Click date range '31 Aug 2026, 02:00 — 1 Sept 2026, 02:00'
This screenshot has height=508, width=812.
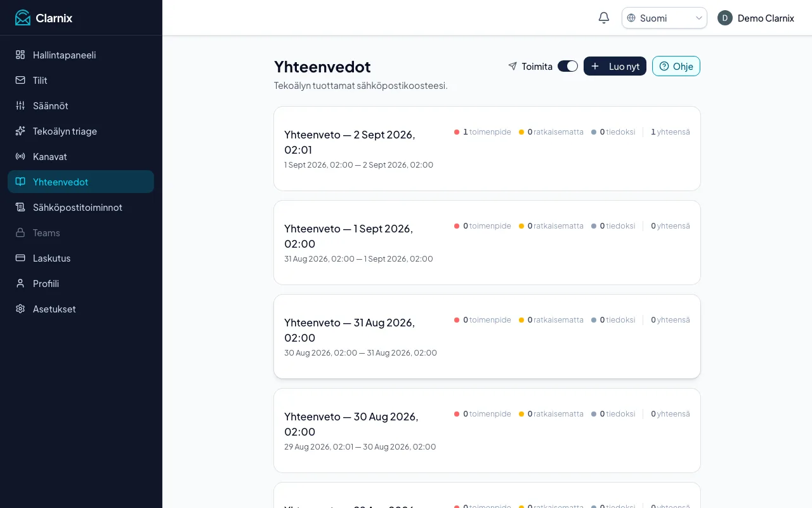pyautogui.click(x=358, y=259)
